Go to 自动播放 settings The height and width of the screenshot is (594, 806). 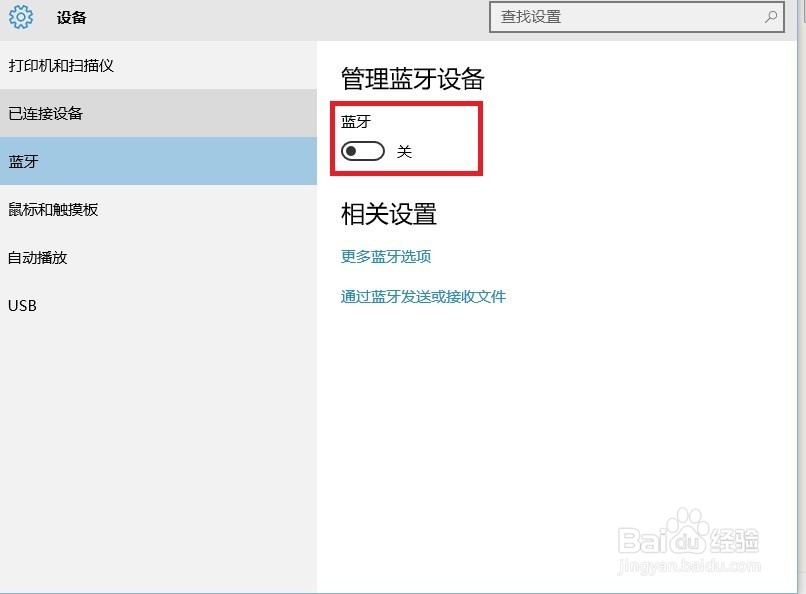158,257
